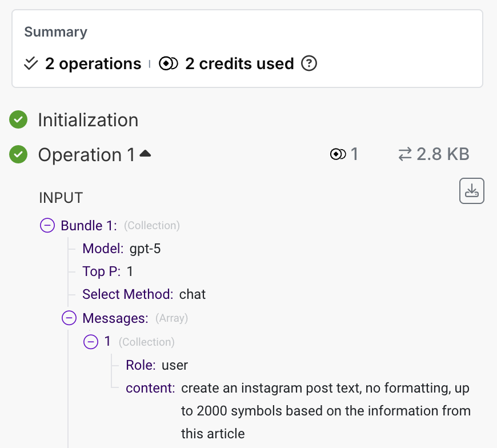Click the INPUT section label

pyautogui.click(x=61, y=198)
